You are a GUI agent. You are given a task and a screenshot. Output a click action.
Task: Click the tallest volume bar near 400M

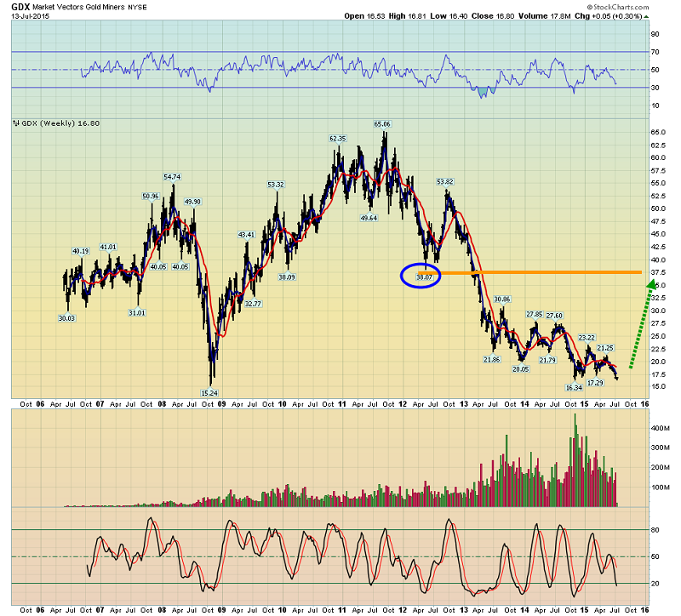(x=575, y=459)
